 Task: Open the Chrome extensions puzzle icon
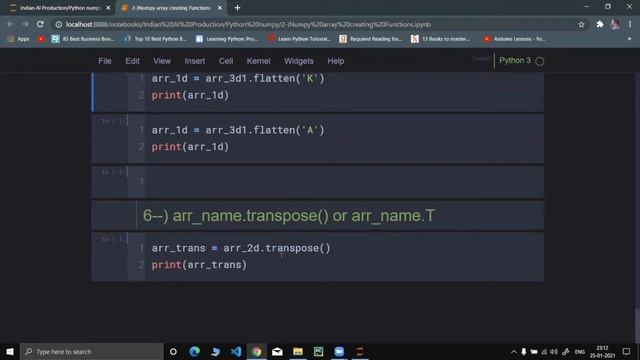coord(600,24)
